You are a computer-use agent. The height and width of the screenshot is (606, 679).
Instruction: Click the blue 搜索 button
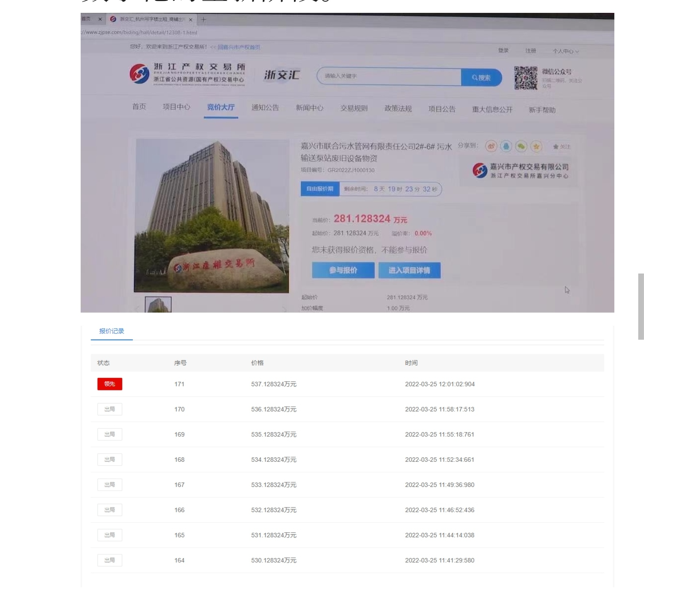pos(482,78)
